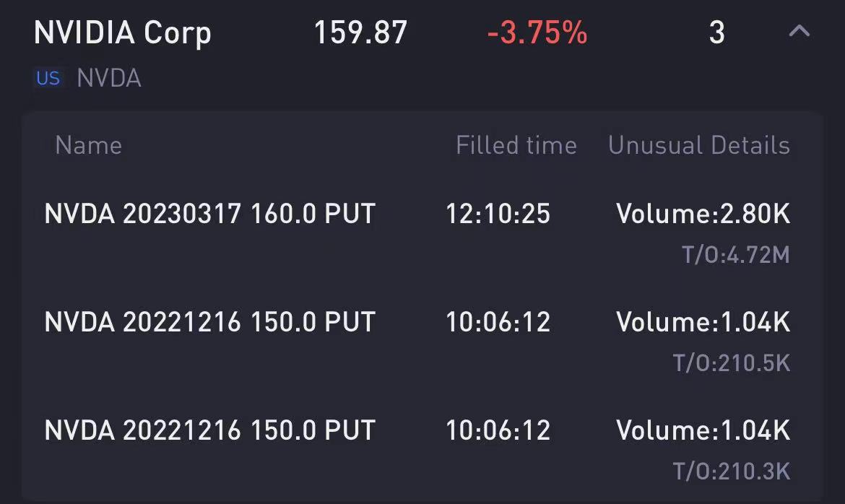Sort by Filled time column header
The image size is (845, 504).
pyautogui.click(x=516, y=145)
